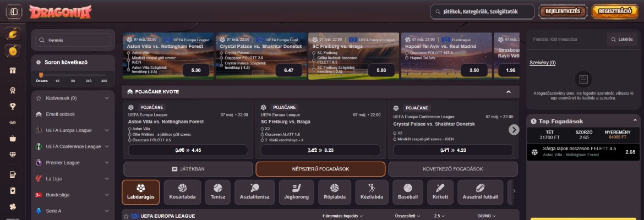The width and height of the screenshot is (644, 220).
Task: Pick boosted 4.45 odds for Aston Villa
Action: pyautogui.click(x=188, y=150)
